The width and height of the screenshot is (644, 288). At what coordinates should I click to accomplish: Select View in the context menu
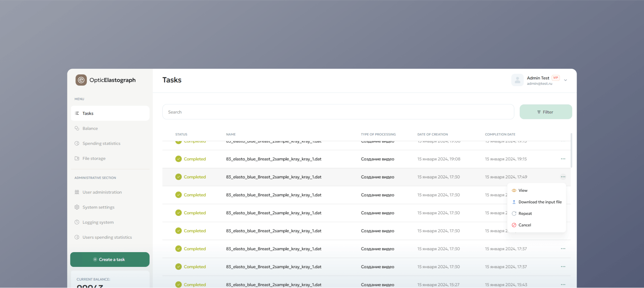click(x=523, y=190)
